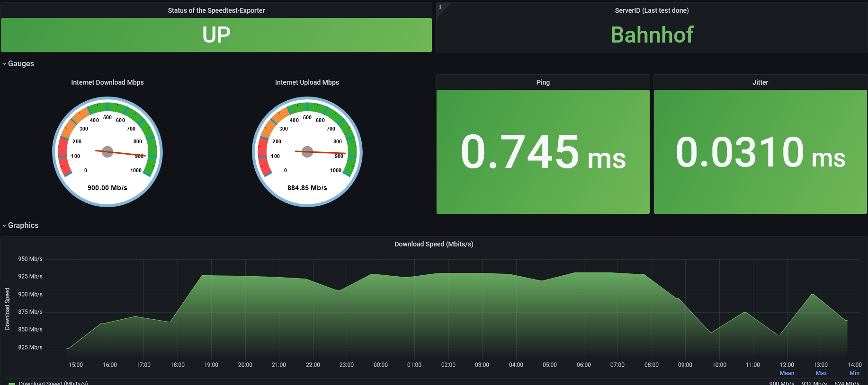Open the Ping panel title menu
Image resolution: width=868 pixels, height=385 pixels.
point(543,82)
